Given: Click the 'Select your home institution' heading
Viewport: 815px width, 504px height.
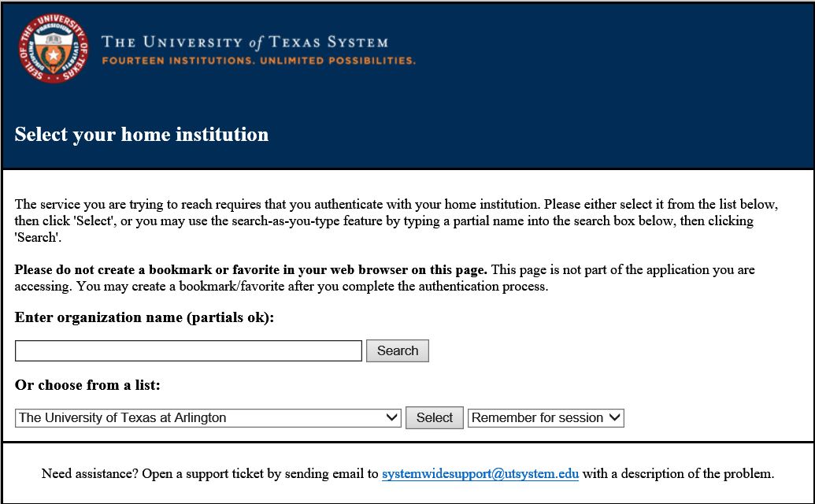Looking at the screenshot, I should click(x=142, y=135).
